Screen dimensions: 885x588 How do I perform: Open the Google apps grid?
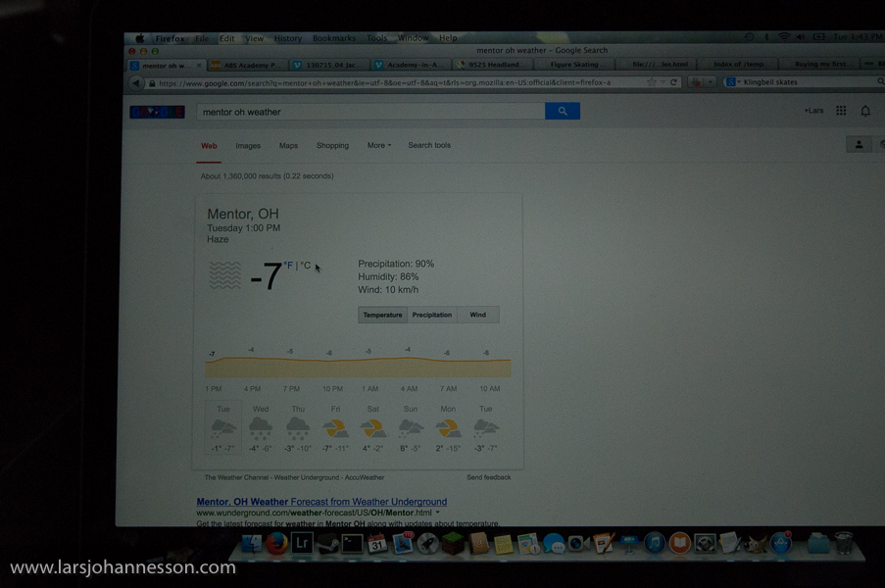point(841,112)
